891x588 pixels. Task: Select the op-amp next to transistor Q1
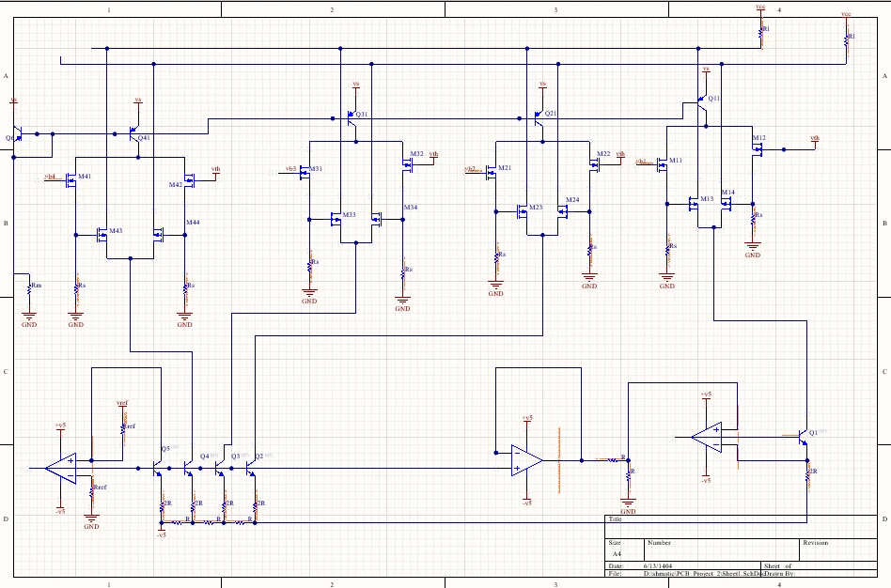pyautogui.click(x=705, y=436)
